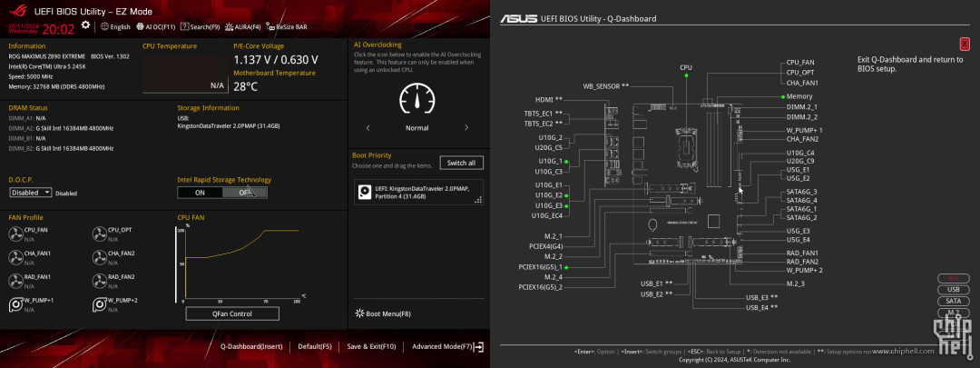Select U10G_E3 port label
The height and width of the screenshot is (368, 980).
point(549,205)
